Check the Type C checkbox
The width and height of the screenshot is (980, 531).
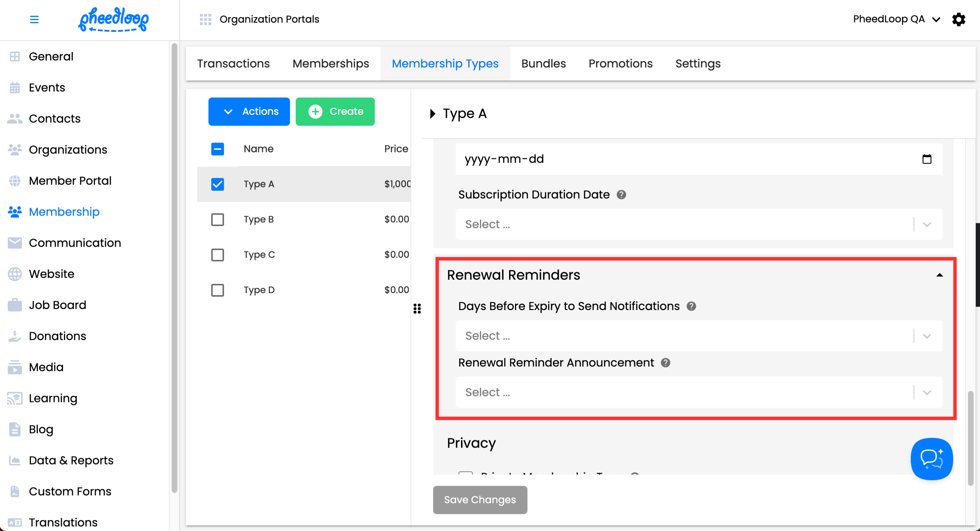[218, 255]
